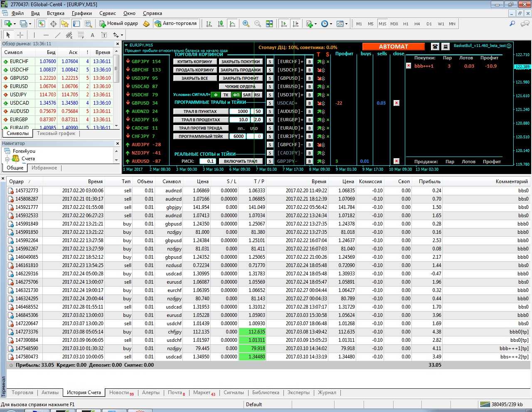Open the periodicity clock dropdown arrow
The width and height of the screenshot is (532, 412).
coord(331,24)
